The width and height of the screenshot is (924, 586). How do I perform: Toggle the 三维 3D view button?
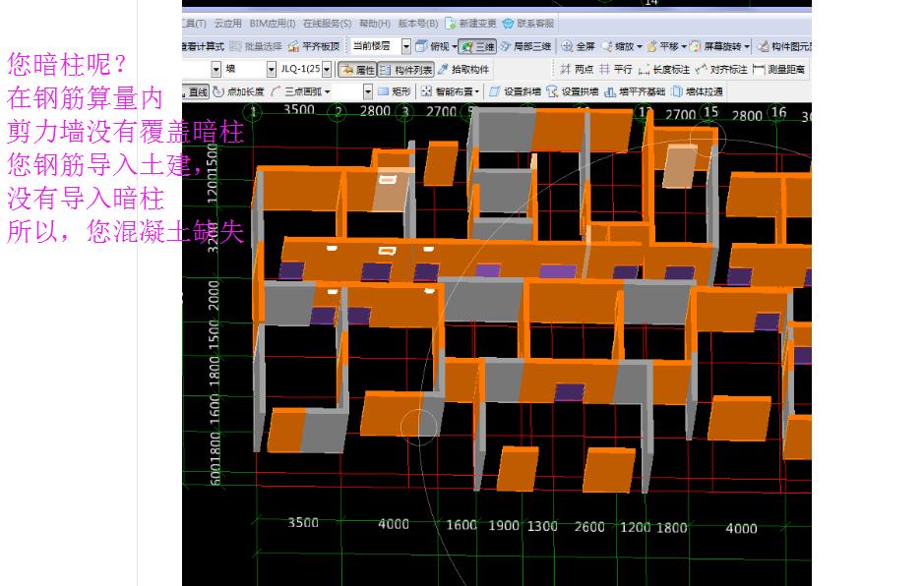point(477,46)
